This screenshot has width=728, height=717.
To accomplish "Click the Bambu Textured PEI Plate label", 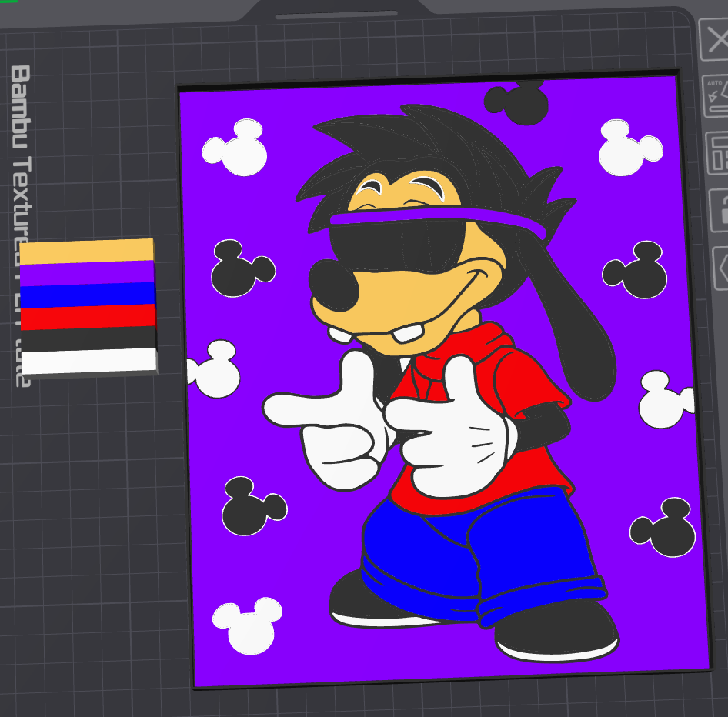I will coord(21,223).
